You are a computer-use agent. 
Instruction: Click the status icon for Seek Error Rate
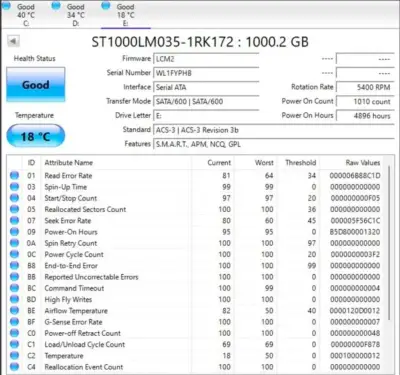tap(14, 220)
